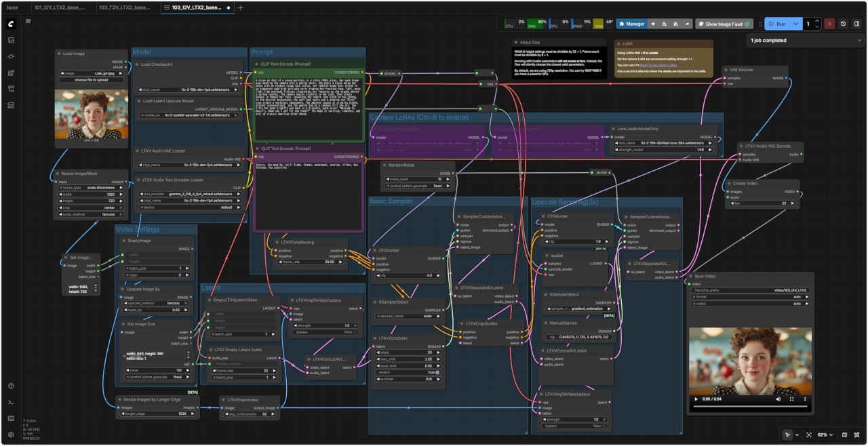Play the saved video preview

695,399
